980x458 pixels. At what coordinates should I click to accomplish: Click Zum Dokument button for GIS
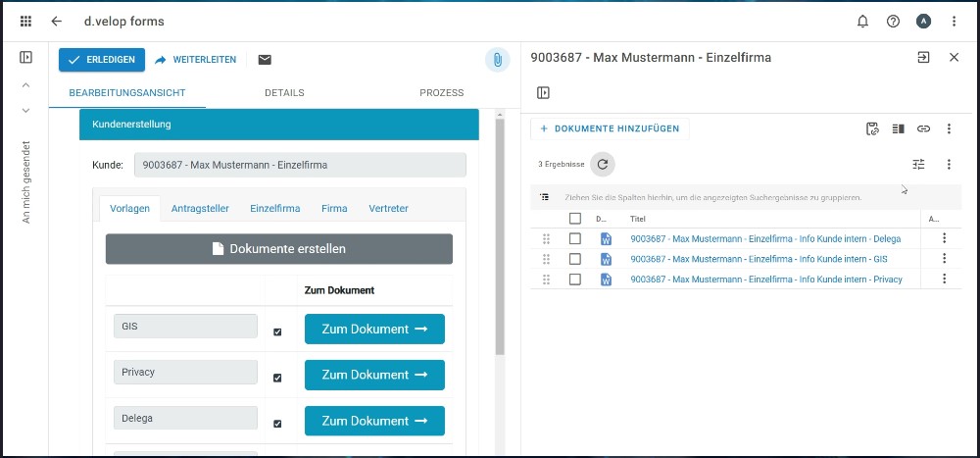[x=374, y=330]
